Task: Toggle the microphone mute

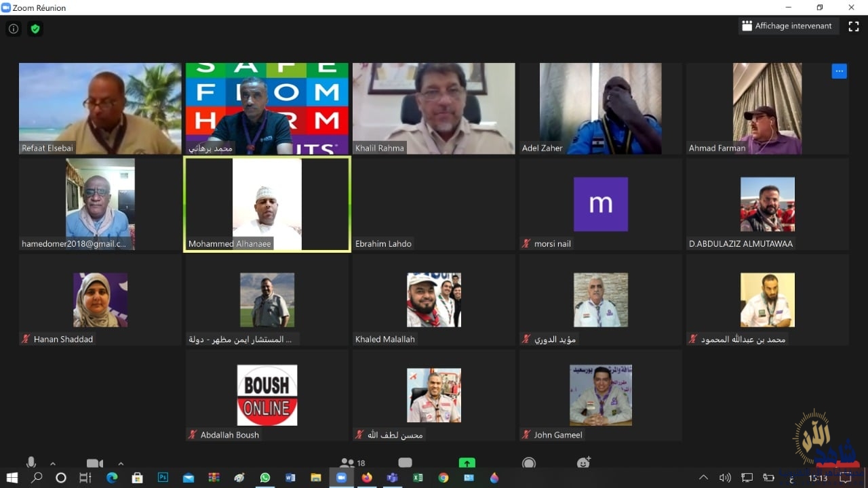Action: point(31,462)
